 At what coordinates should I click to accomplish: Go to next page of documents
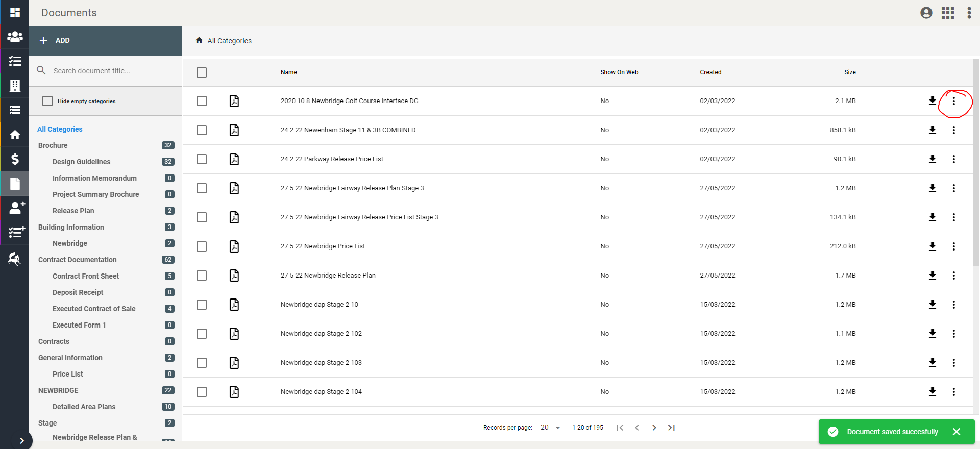tap(654, 428)
